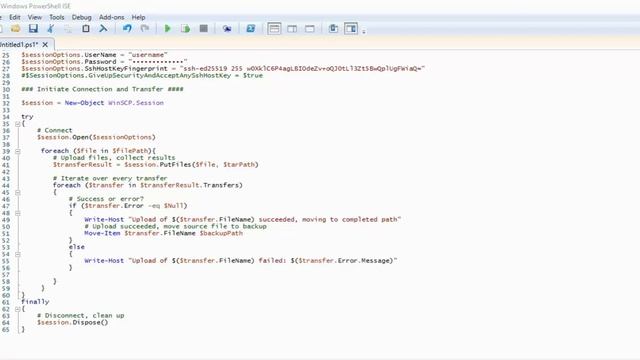Viewport: 640px width, 360px height.
Task: Click the Move-Item $transfer.FileName line
Action: coord(163,233)
